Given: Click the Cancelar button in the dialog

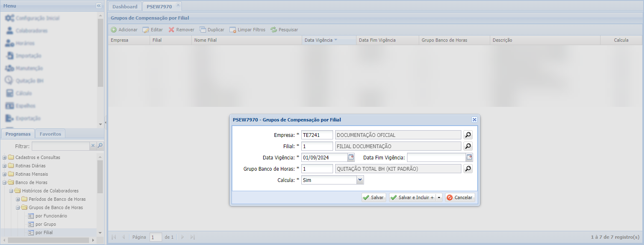Looking at the screenshot, I should pyautogui.click(x=460, y=197).
